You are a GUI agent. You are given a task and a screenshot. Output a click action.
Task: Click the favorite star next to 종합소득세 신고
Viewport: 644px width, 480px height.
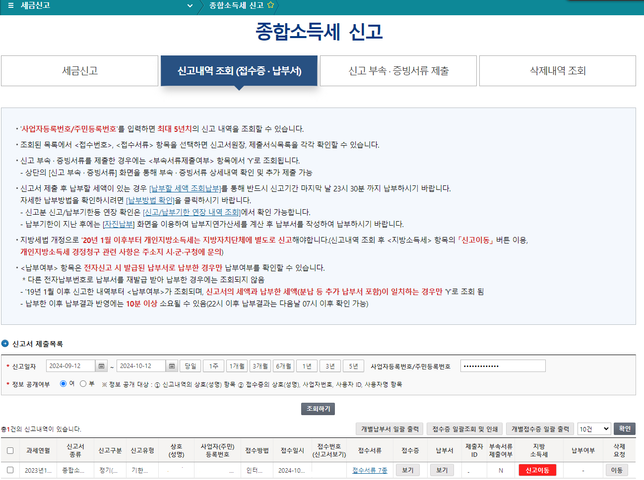pyautogui.click(x=270, y=5)
